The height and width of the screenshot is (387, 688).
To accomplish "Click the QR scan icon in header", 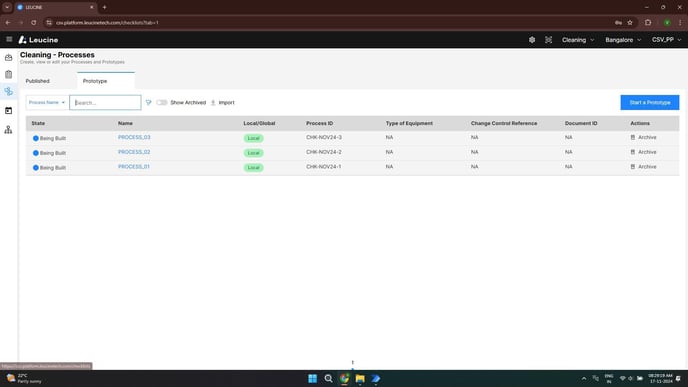I will pyautogui.click(x=548, y=40).
